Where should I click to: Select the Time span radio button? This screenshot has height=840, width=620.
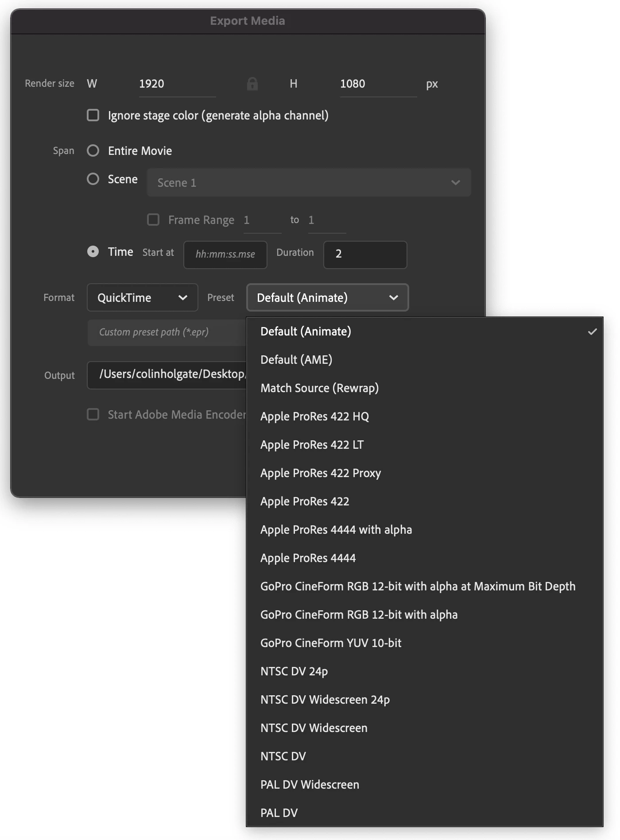click(x=93, y=252)
